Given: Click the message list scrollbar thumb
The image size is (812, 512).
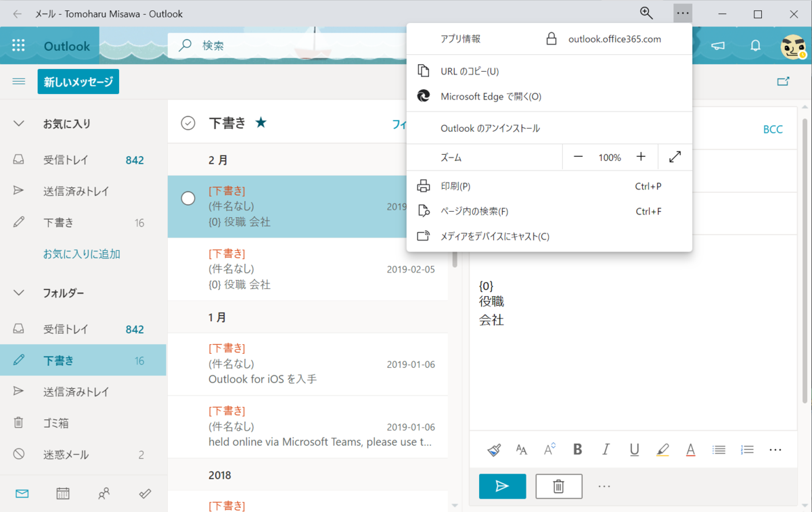Looking at the screenshot, I should 455,259.
